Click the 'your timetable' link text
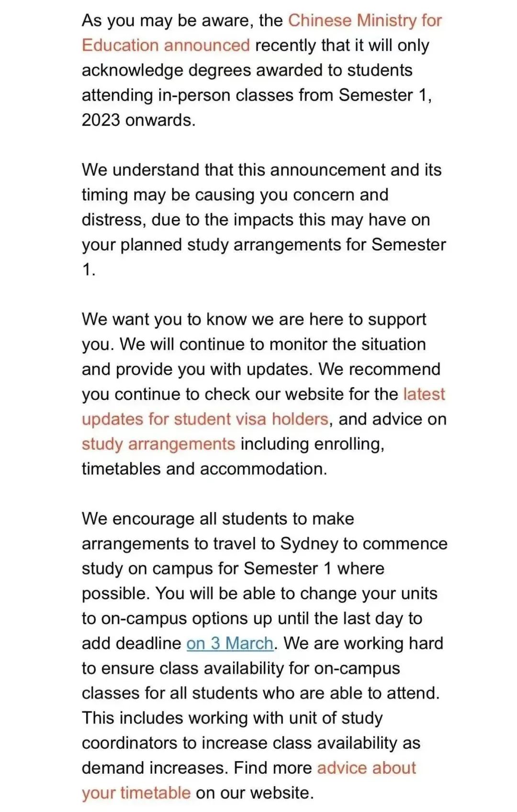The image size is (517, 812). 136,793
